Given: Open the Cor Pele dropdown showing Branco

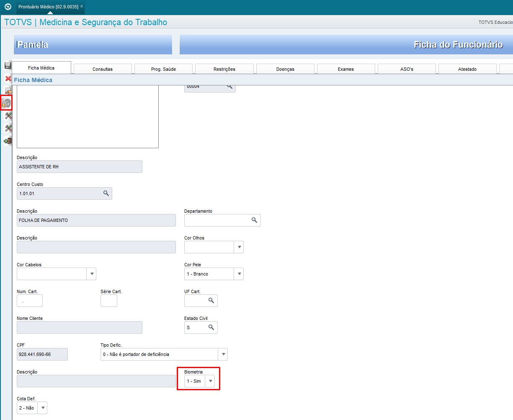Looking at the screenshot, I should 239,274.
